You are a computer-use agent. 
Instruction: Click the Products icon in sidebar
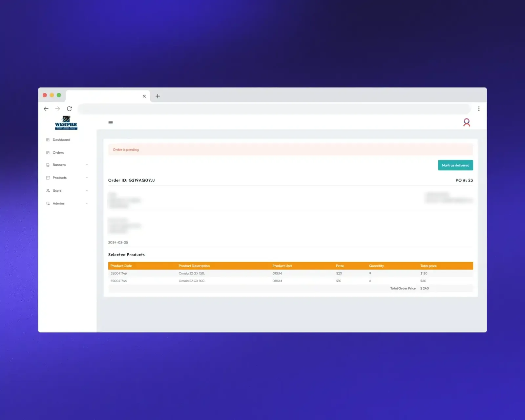point(48,178)
